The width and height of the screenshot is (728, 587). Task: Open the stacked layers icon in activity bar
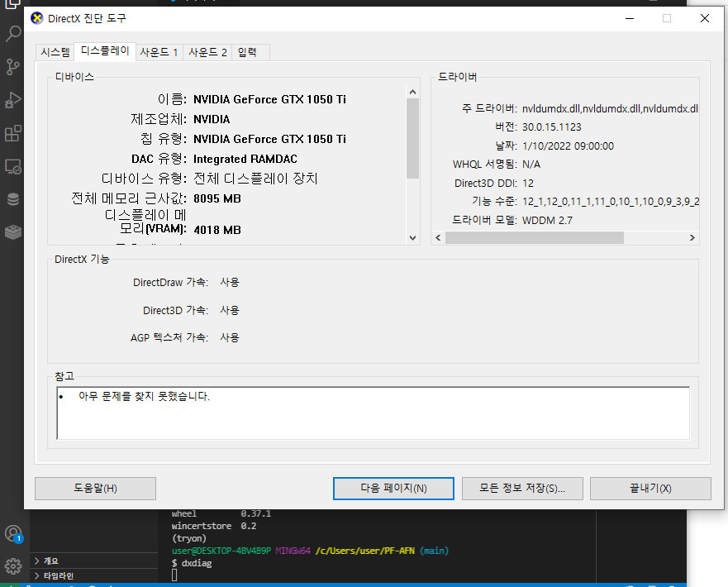tap(12, 231)
